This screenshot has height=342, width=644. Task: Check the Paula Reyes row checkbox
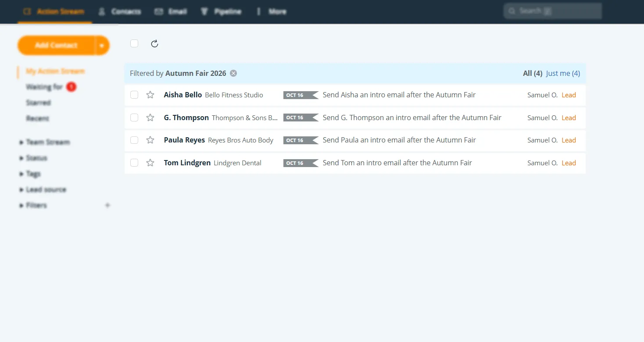click(134, 140)
